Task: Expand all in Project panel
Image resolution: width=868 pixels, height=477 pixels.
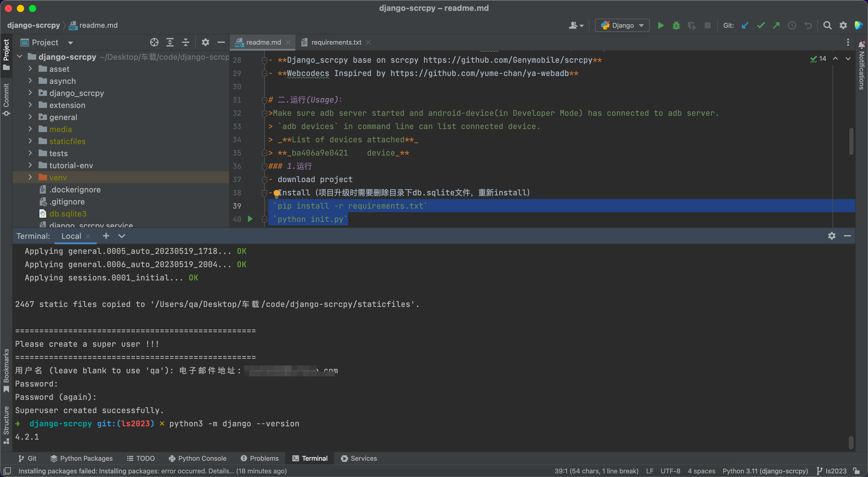Action: (x=170, y=43)
